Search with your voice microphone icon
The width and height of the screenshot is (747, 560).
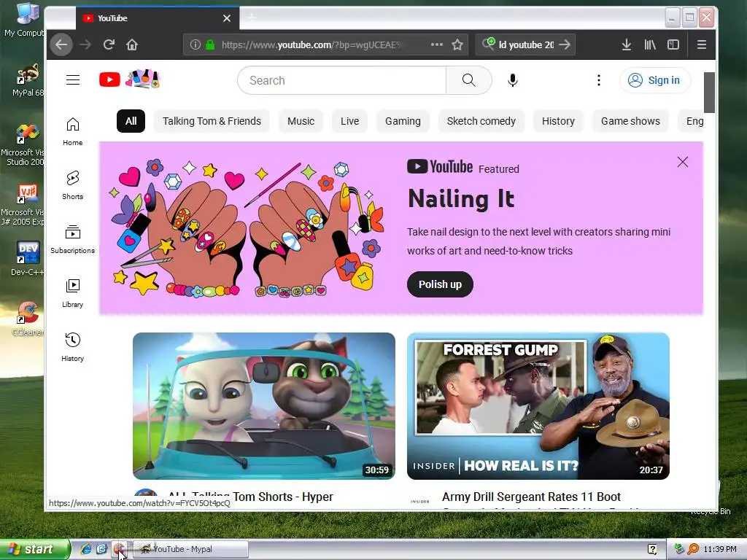pos(513,80)
